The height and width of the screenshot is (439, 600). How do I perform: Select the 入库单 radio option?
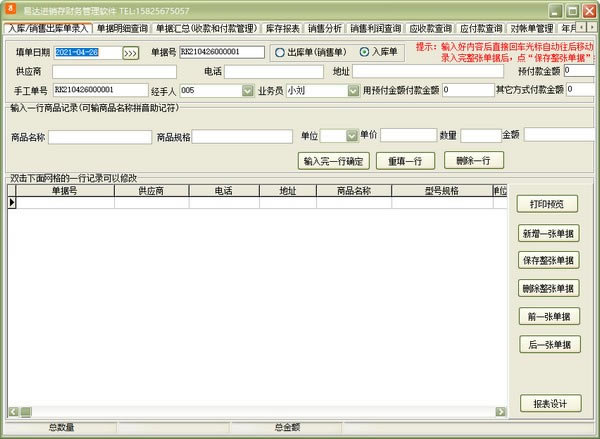point(364,52)
